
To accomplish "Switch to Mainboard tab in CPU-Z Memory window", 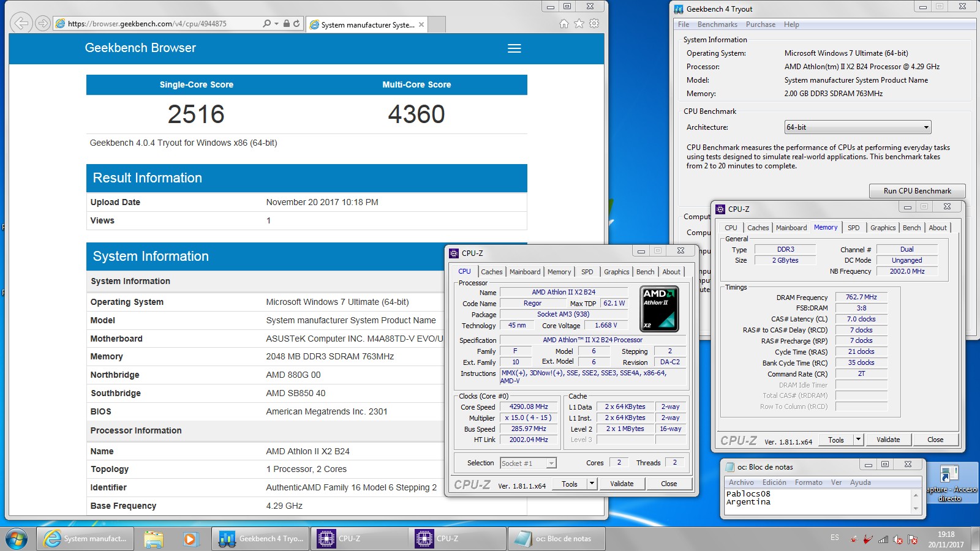I will 791,228.
